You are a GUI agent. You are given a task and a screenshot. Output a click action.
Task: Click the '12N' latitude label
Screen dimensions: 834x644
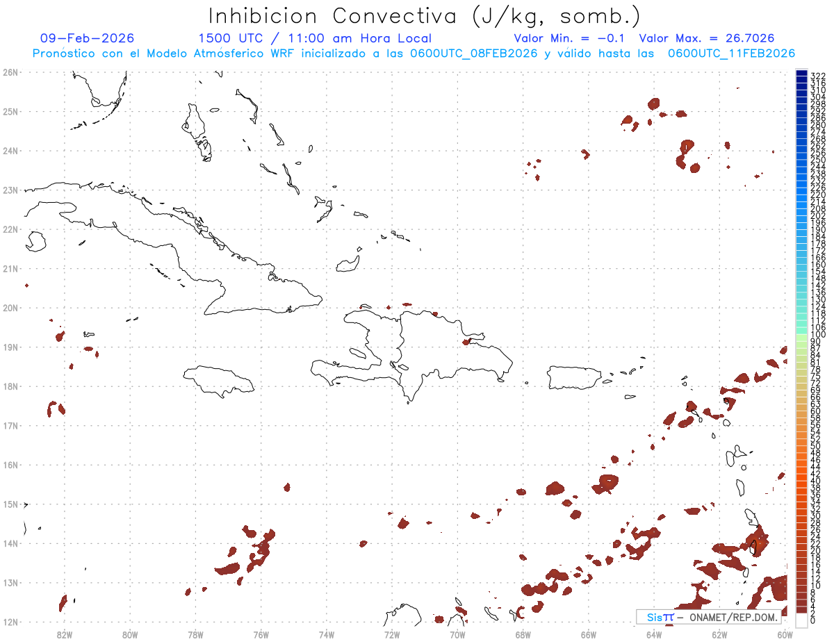(x=10, y=622)
